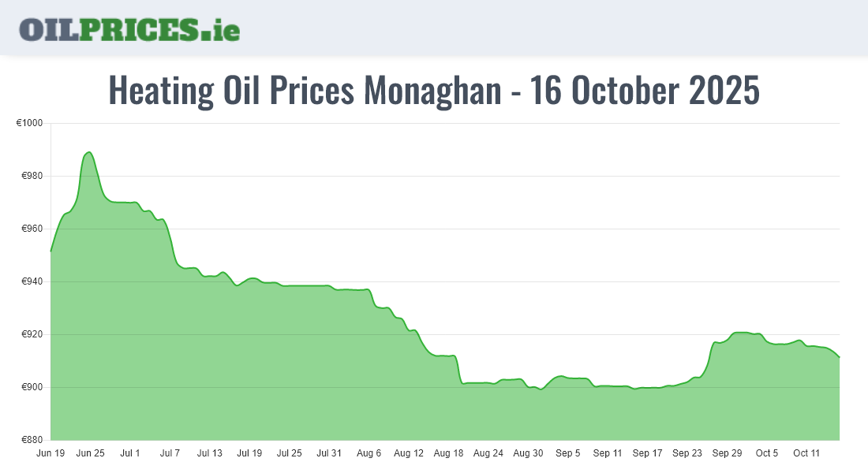868x473 pixels.
Task: Click the Heating Oil Prices Monaghan heading
Action: tap(433, 91)
